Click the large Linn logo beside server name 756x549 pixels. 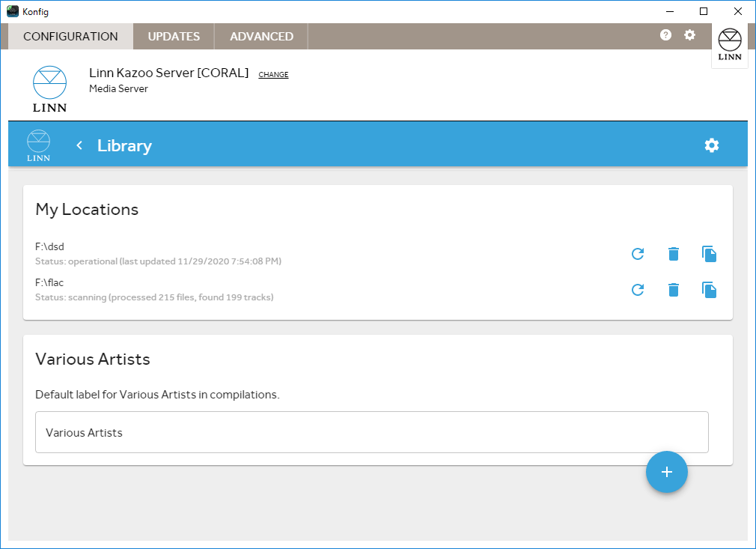coord(49,88)
